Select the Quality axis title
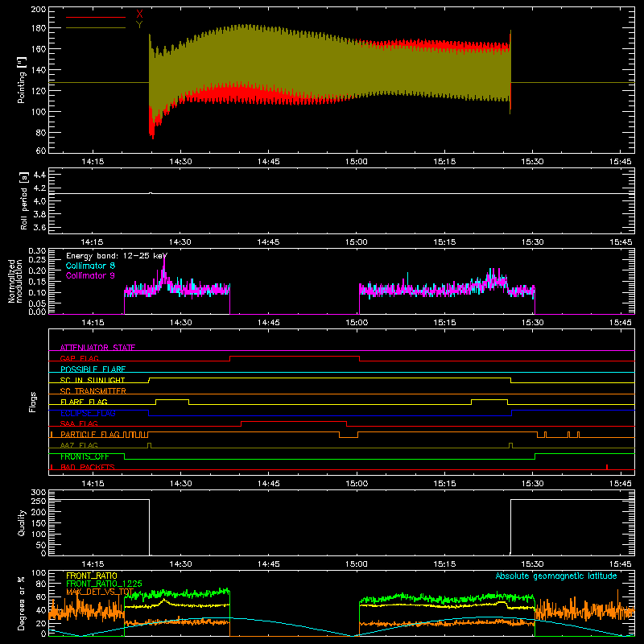This screenshot has width=644, height=644. 22,522
